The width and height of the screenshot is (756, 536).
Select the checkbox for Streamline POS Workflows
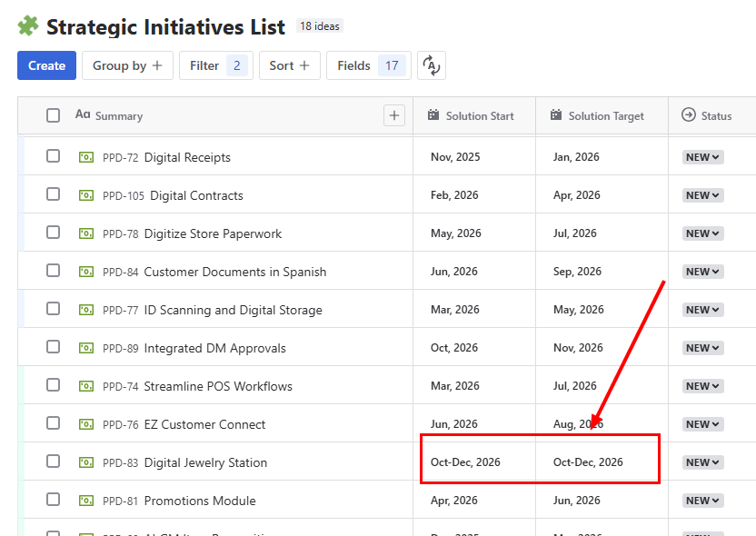[x=54, y=385]
